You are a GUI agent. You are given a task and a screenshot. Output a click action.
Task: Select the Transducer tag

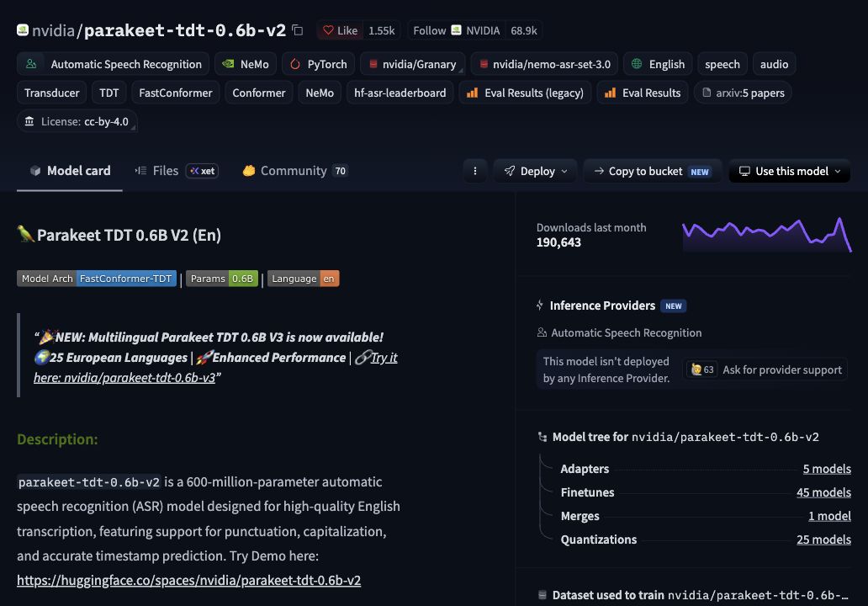[x=51, y=93]
